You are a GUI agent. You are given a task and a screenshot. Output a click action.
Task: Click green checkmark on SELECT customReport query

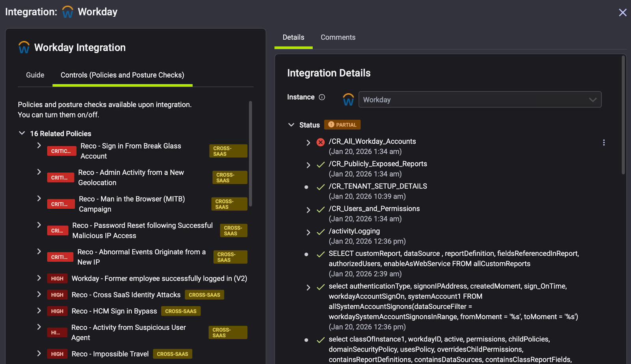(321, 254)
